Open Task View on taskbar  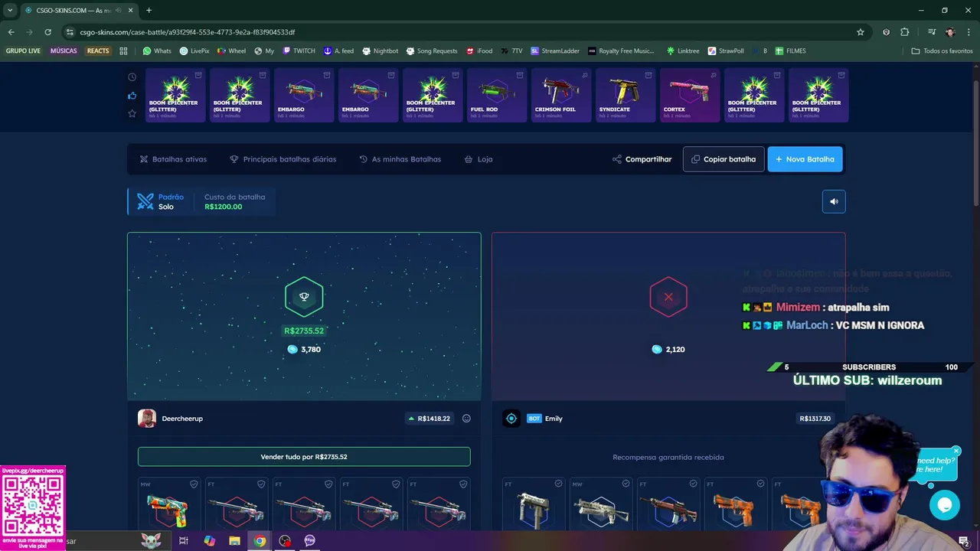tap(184, 541)
